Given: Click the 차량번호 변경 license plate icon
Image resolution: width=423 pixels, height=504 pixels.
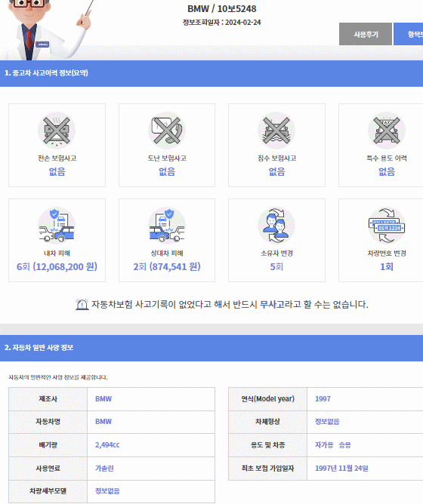Looking at the screenshot, I should pyautogui.click(x=387, y=226).
